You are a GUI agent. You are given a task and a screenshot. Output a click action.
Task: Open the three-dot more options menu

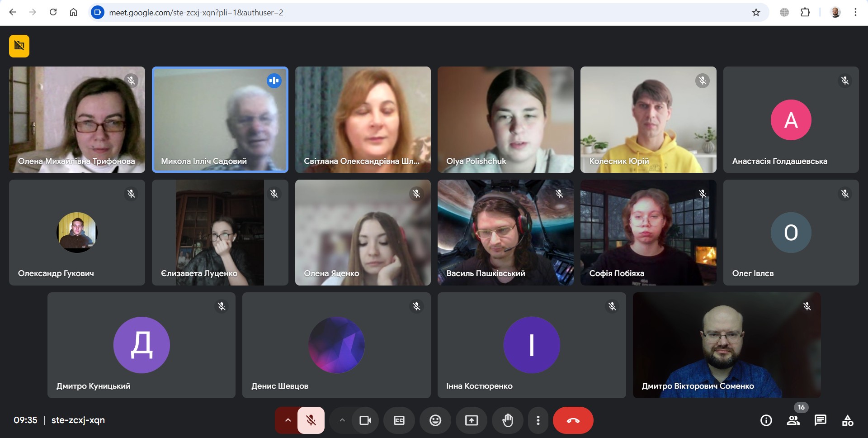point(538,420)
